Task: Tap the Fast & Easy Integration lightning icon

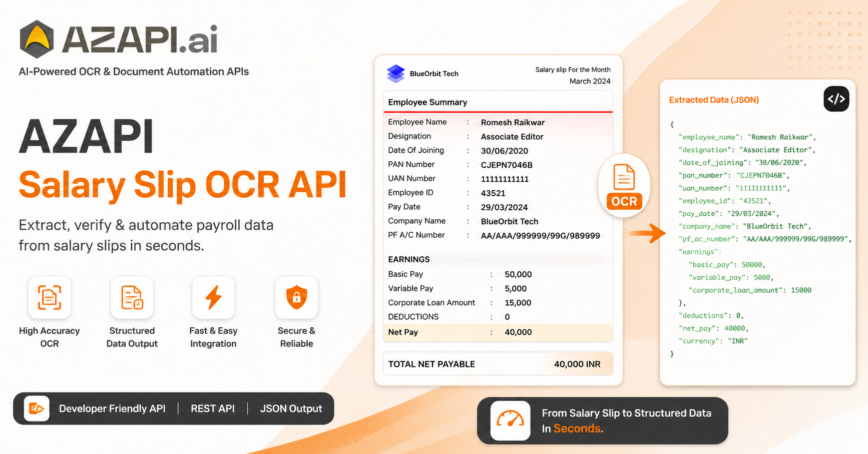Action: tap(214, 297)
